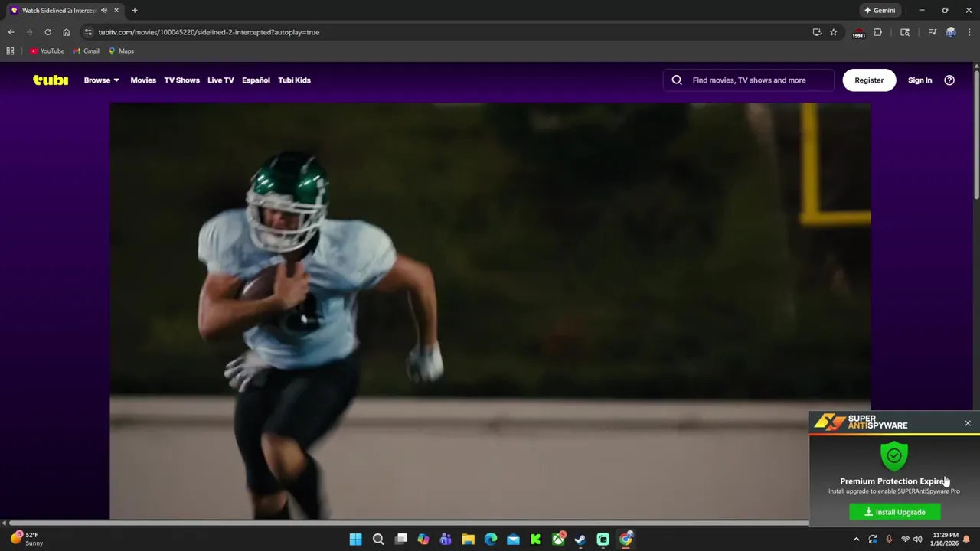The width and height of the screenshot is (980, 551).
Task: Open the volume control in system tray
Action: click(x=917, y=539)
